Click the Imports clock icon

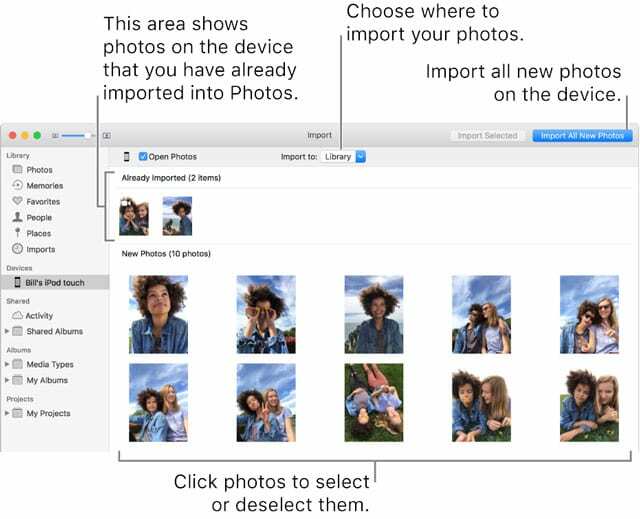pyautogui.click(x=17, y=248)
